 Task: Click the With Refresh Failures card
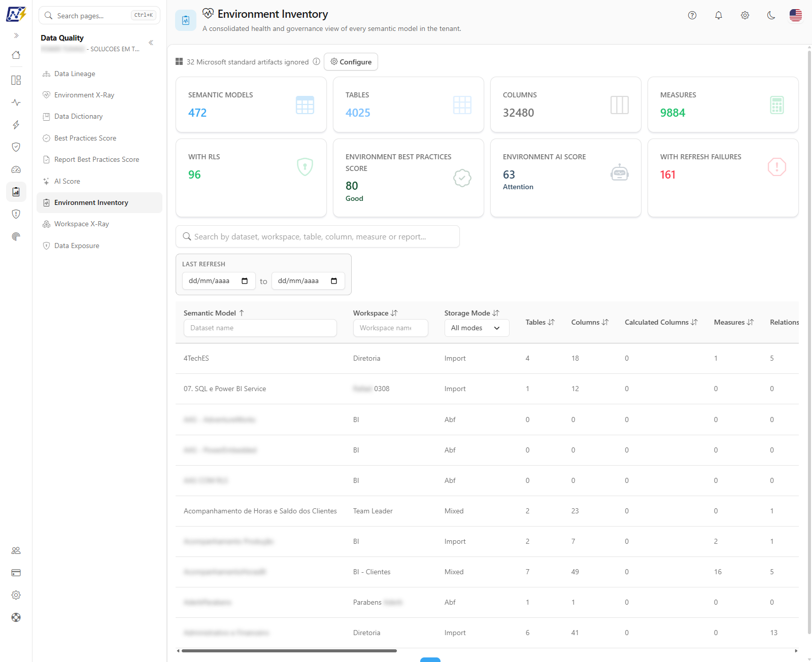tap(723, 178)
